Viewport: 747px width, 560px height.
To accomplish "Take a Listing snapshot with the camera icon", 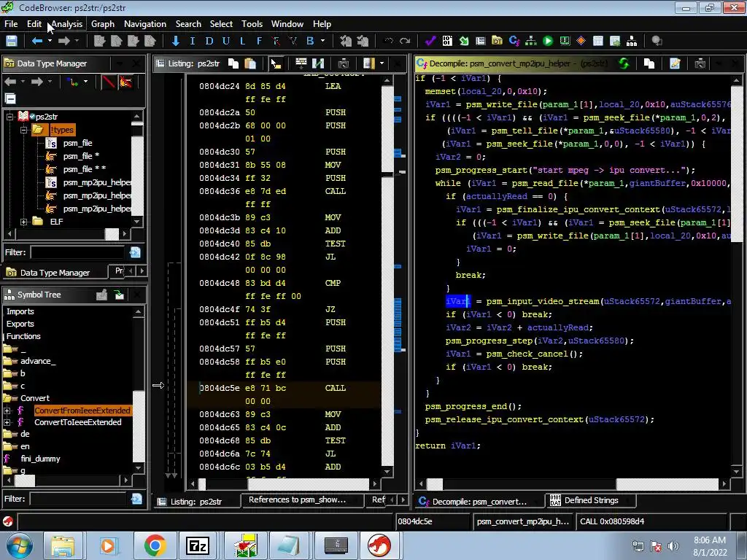I will click(344, 63).
